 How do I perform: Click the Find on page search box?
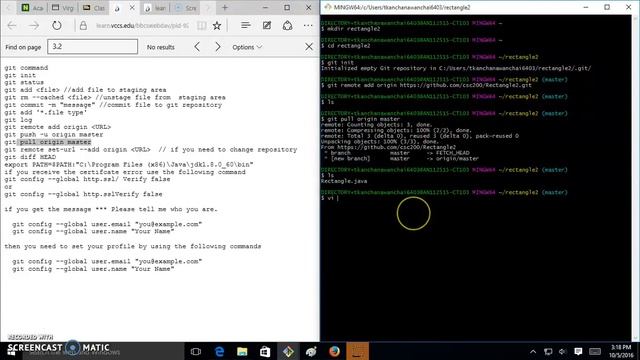93,47
